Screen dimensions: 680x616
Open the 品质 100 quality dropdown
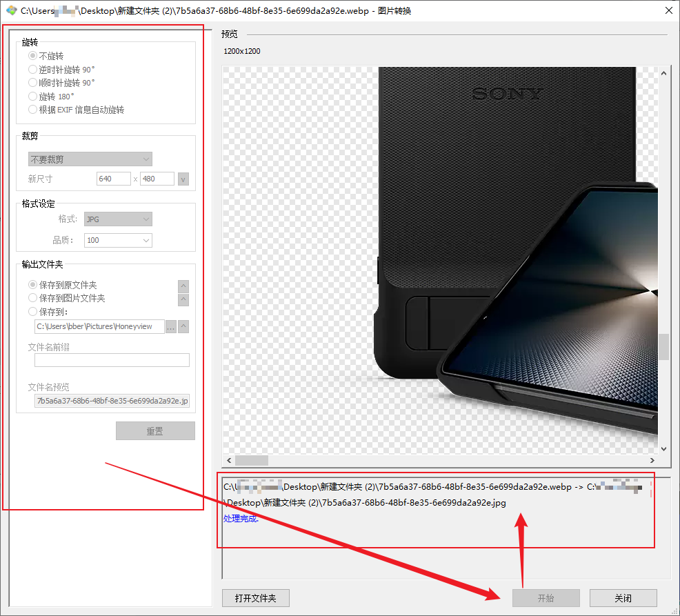point(118,240)
